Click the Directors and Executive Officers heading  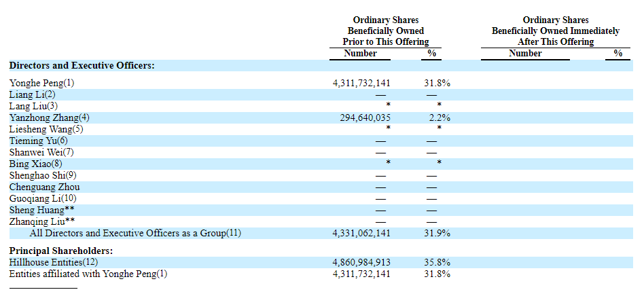[x=82, y=66]
